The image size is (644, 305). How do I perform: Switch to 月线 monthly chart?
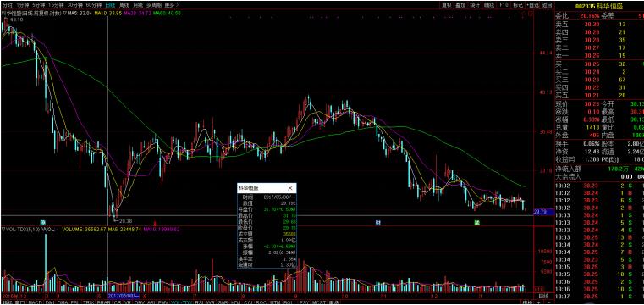point(137,5)
